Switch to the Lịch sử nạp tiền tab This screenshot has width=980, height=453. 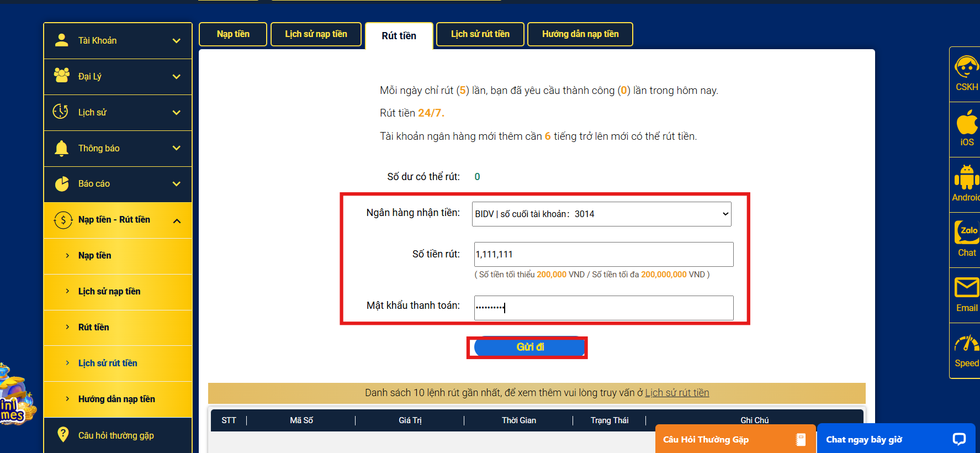(x=316, y=34)
